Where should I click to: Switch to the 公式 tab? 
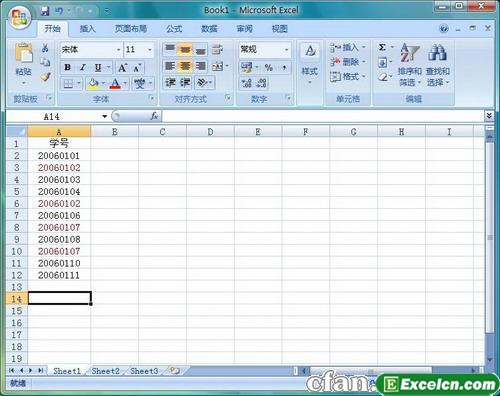point(174,29)
